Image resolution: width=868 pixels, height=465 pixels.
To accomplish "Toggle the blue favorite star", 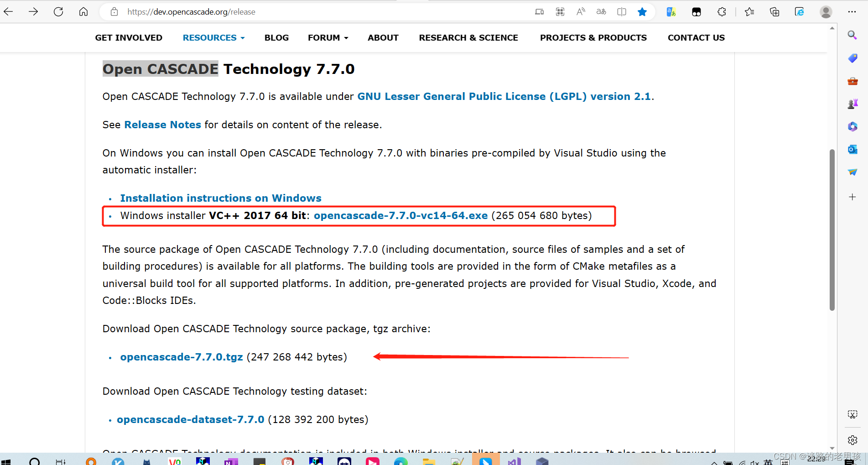I will tap(642, 12).
